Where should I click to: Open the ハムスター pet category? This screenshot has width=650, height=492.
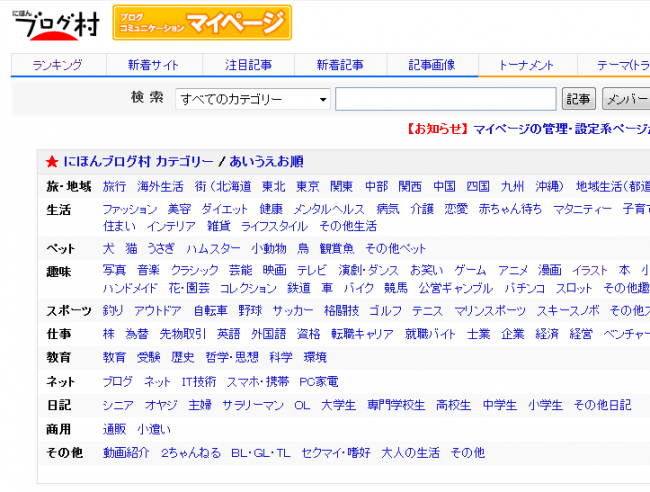(x=213, y=248)
